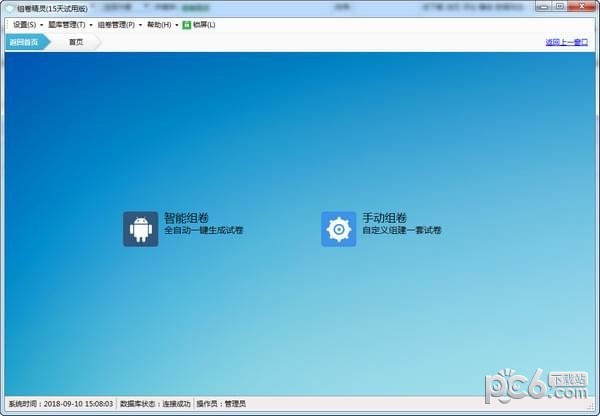Open the 组卷管理(P) menu
This screenshot has width=600, height=416.
click(115, 24)
